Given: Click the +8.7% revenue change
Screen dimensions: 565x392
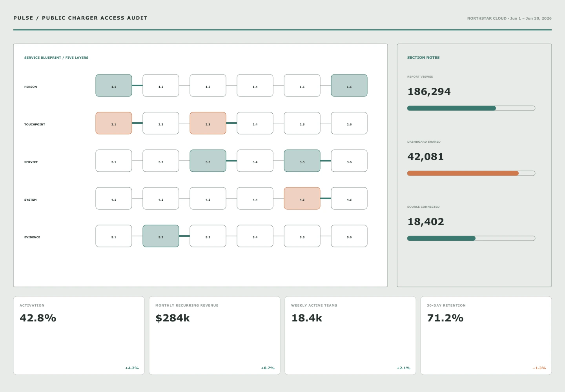Looking at the screenshot, I should point(268,368).
